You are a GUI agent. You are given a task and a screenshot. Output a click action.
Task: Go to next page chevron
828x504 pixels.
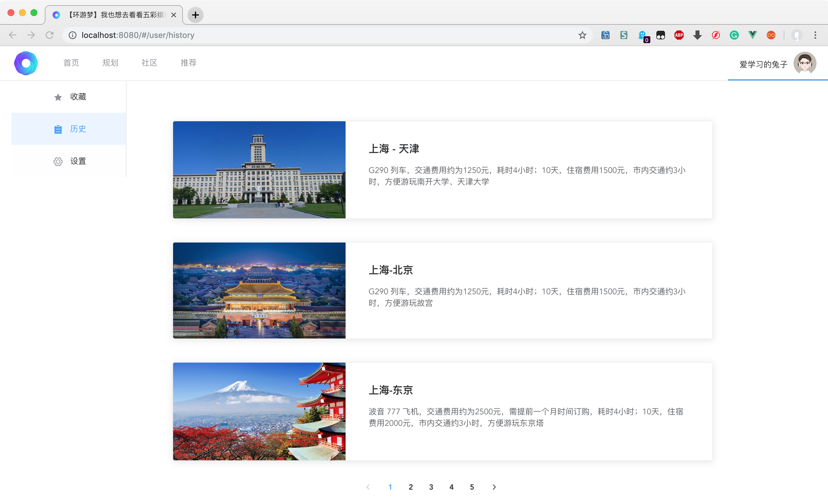(x=494, y=487)
